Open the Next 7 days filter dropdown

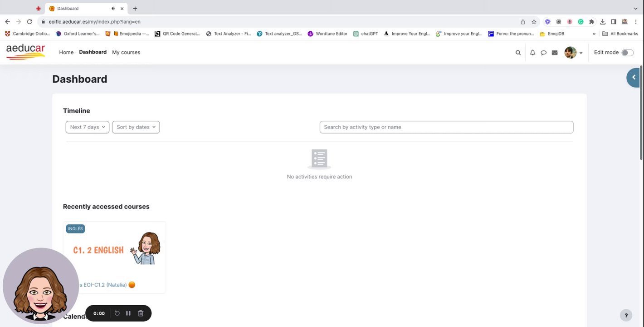pos(88,127)
